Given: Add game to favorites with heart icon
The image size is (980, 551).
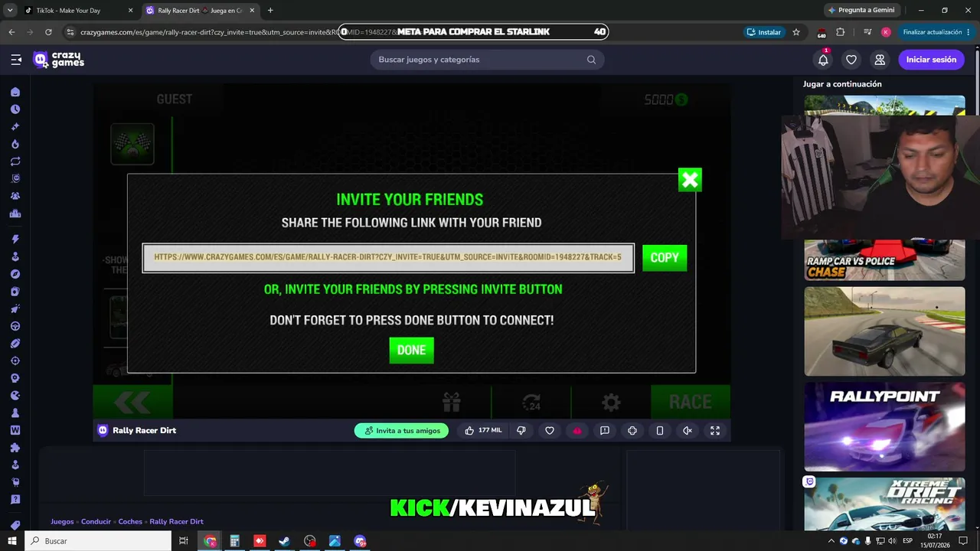Looking at the screenshot, I should coord(550,431).
